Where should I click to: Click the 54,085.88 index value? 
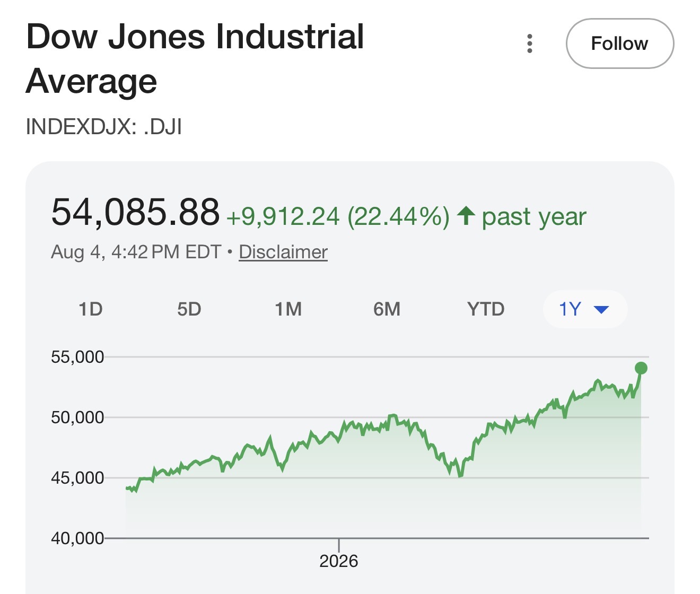[x=135, y=212]
